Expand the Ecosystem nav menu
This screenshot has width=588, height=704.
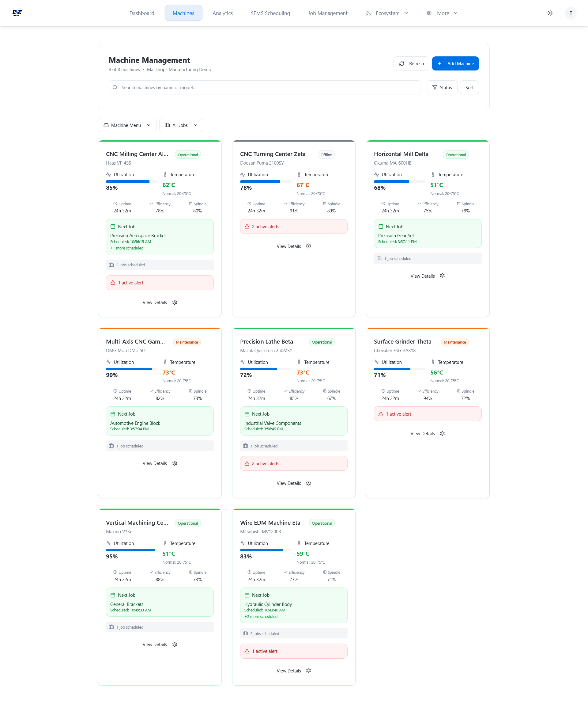pyautogui.click(x=387, y=13)
